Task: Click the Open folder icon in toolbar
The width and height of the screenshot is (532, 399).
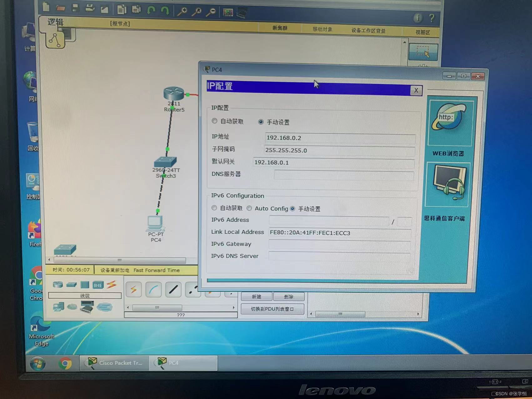Action: pos(61,8)
